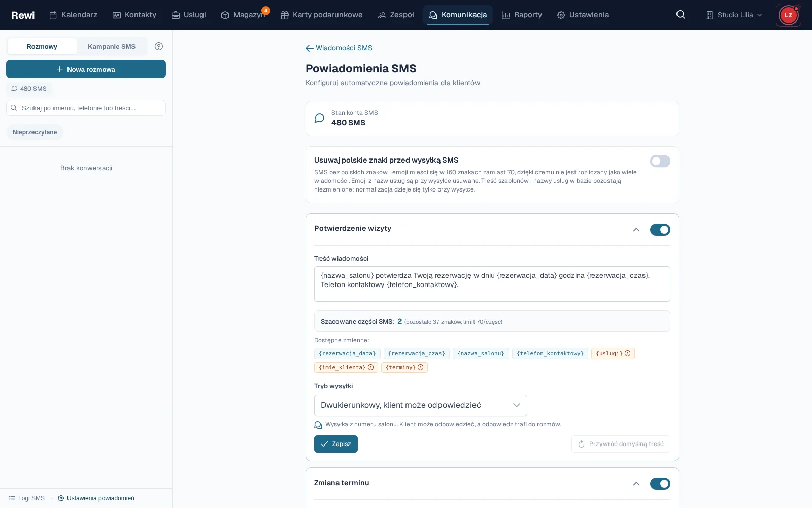Screen dimensions: 812x508
Task: Toggle Usuwaj polskie znaki switch
Action: [x=660, y=161]
